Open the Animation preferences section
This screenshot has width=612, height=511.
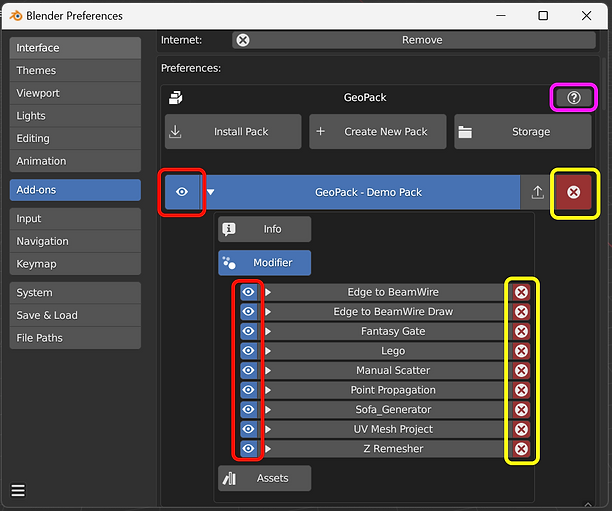[x=75, y=161]
